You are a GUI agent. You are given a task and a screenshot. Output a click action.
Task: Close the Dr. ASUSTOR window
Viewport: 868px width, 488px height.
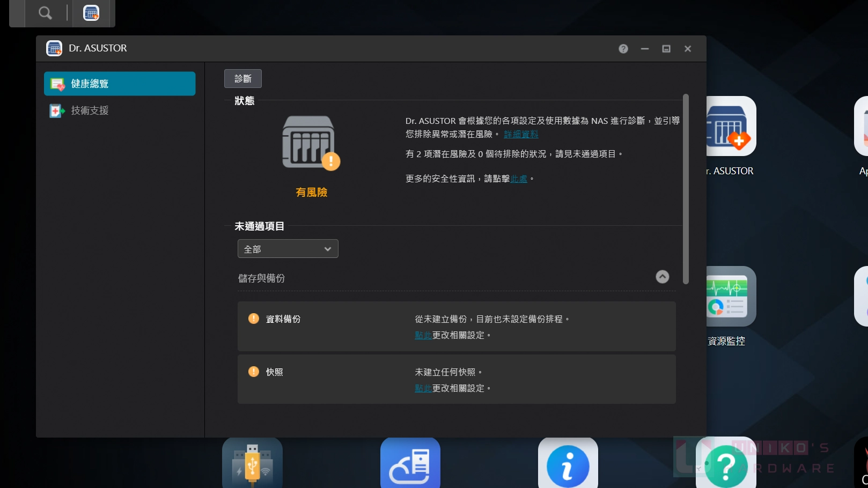[688, 49]
